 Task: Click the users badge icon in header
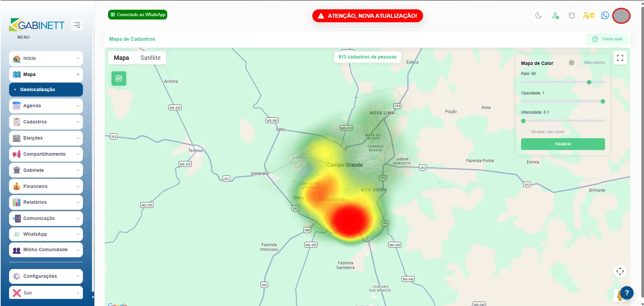pyautogui.click(x=589, y=15)
